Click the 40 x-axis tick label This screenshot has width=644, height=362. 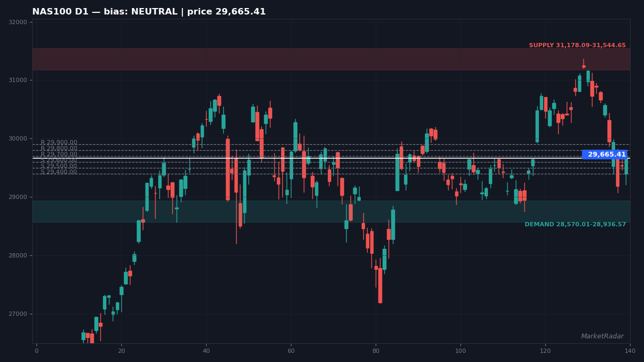pyautogui.click(x=206, y=351)
